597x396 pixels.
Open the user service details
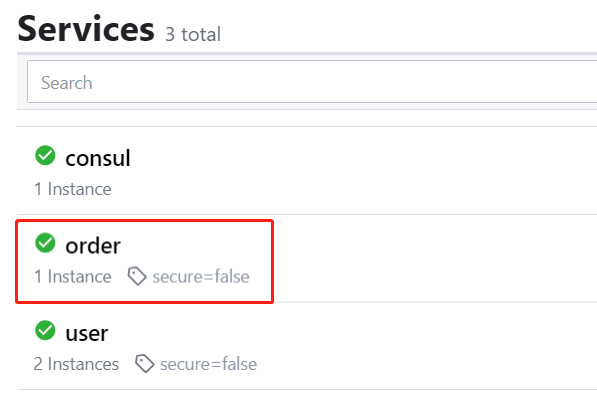87,334
